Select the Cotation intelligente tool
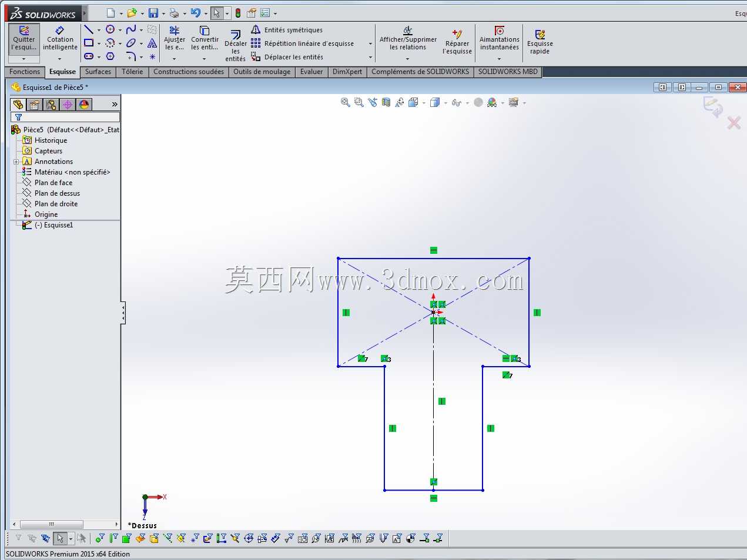This screenshot has height=560, width=747. point(60,38)
